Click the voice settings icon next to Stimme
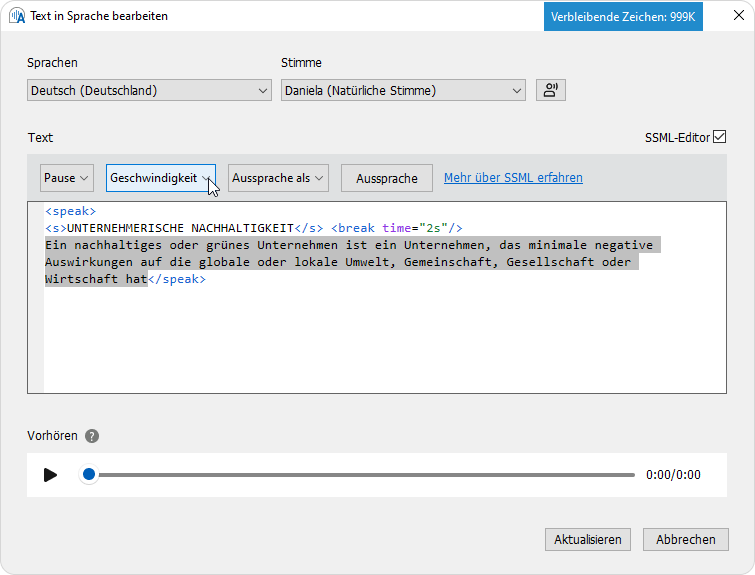The width and height of the screenshot is (755, 575). 550,90
